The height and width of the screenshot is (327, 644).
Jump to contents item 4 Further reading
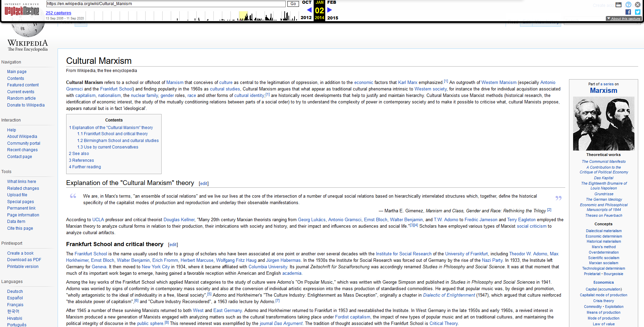(x=85, y=167)
